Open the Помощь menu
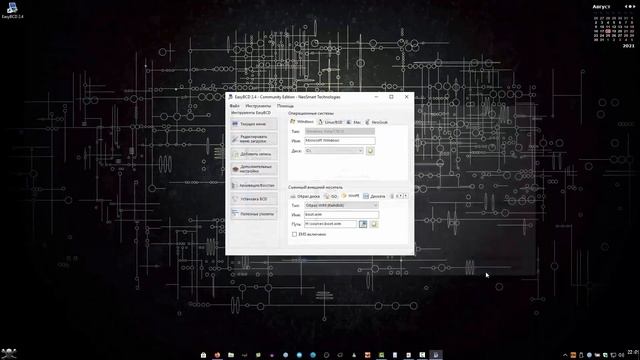640x360 pixels. click(285, 106)
